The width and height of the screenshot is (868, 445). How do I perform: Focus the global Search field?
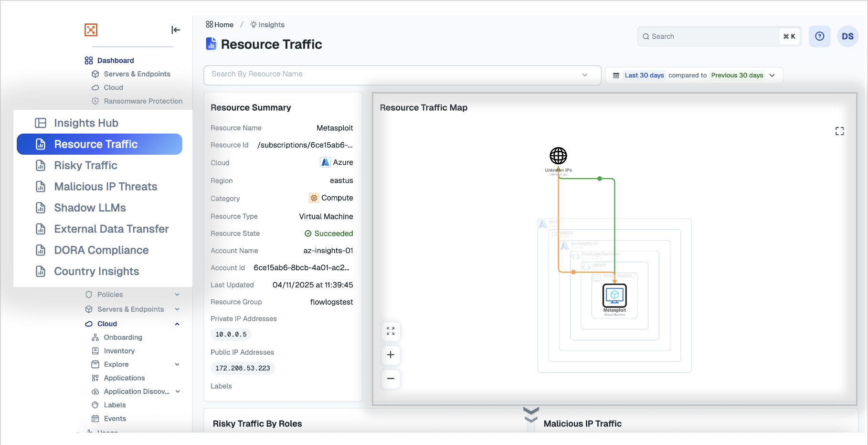719,36
